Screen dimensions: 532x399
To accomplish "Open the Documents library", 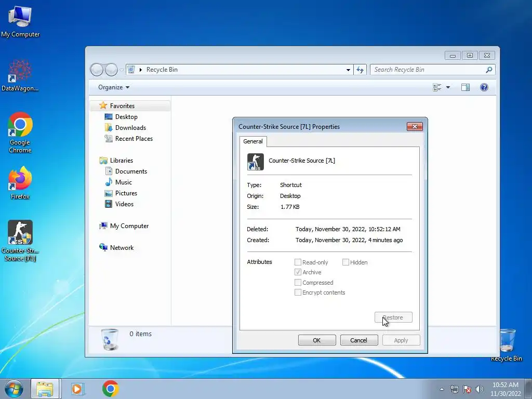I will [x=131, y=171].
